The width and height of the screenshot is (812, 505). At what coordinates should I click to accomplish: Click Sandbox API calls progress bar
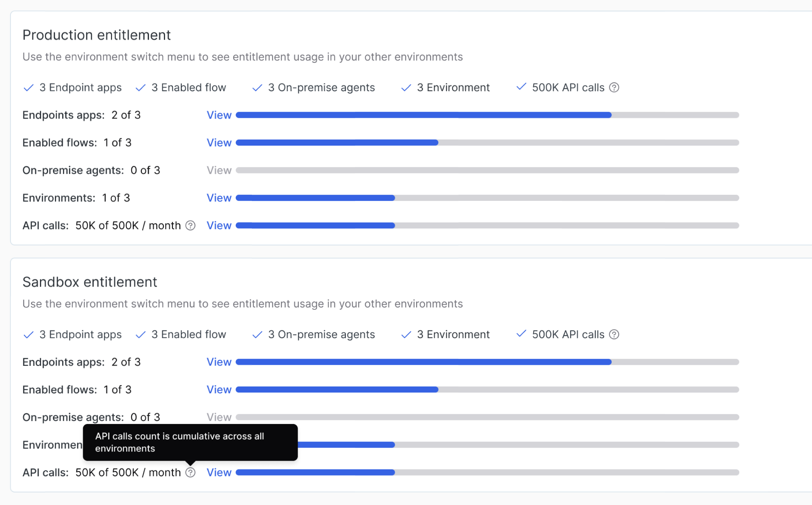(x=487, y=472)
